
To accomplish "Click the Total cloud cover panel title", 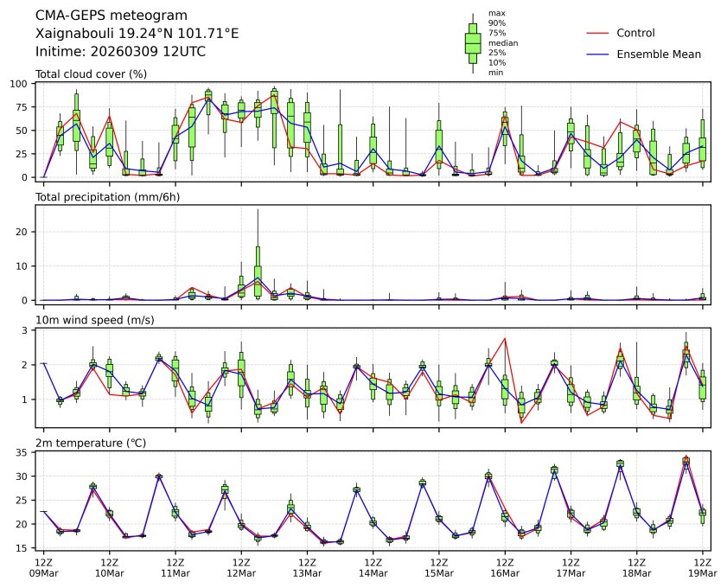I will point(91,74).
